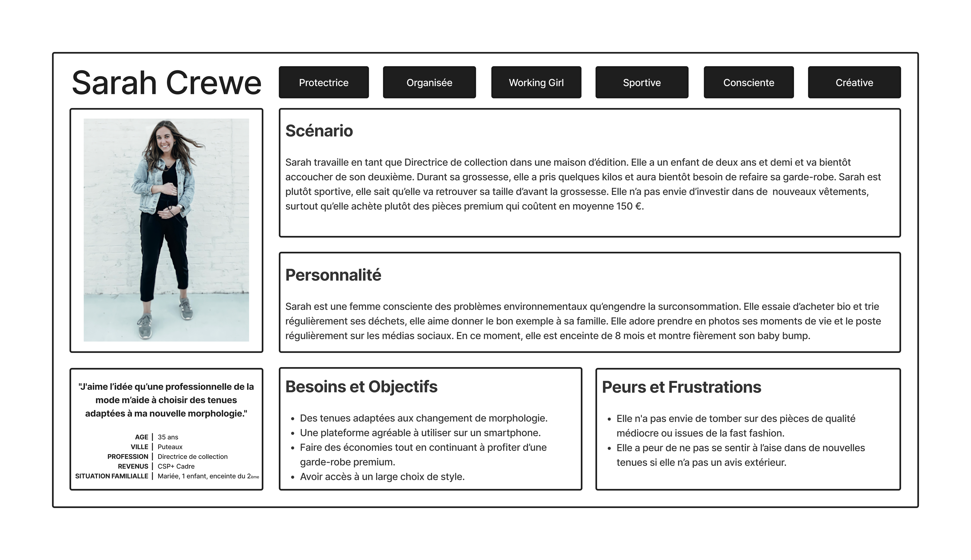Screen dimensions: 971x560
Task: Select the "35 ans" value
Action: tap(168, 437)
